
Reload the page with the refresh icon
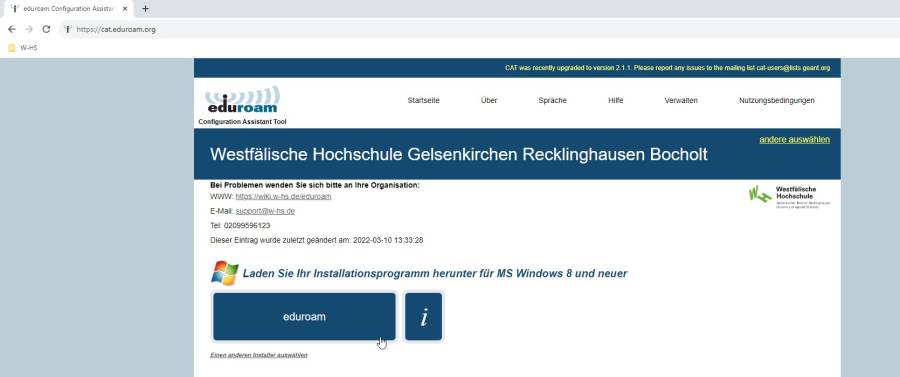(x=46, y=29)
